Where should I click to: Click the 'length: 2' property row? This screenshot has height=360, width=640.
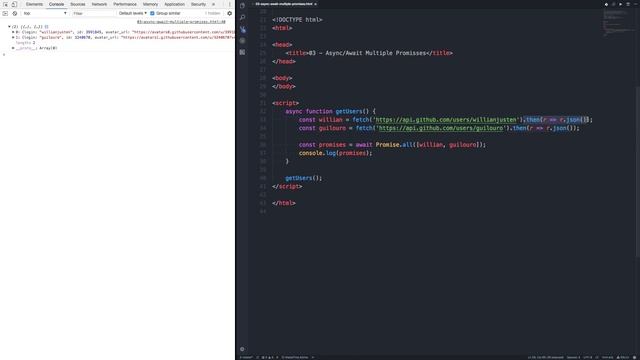[x=25, y=42]
